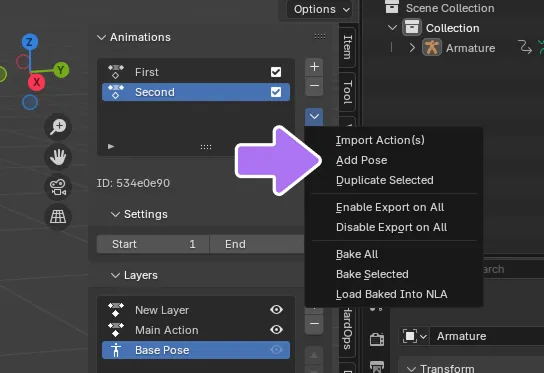
Task: Select the zoom view magnifier icon
Action: tap(58, 127)
